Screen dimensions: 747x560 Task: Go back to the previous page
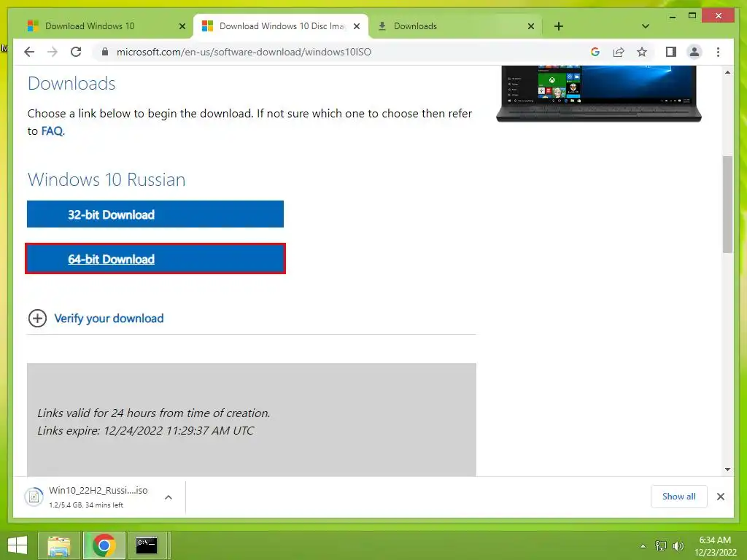click(x=29, y=52)
